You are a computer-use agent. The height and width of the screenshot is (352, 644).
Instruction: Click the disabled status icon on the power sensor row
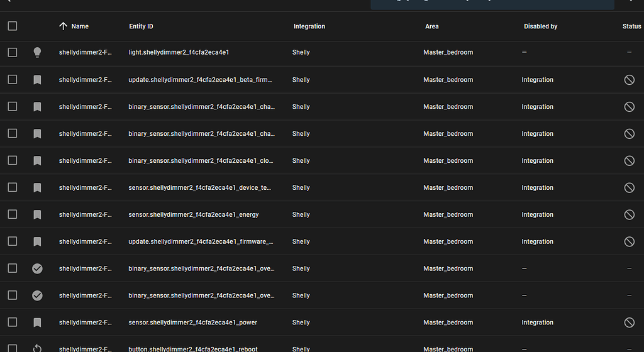[629, 322]
